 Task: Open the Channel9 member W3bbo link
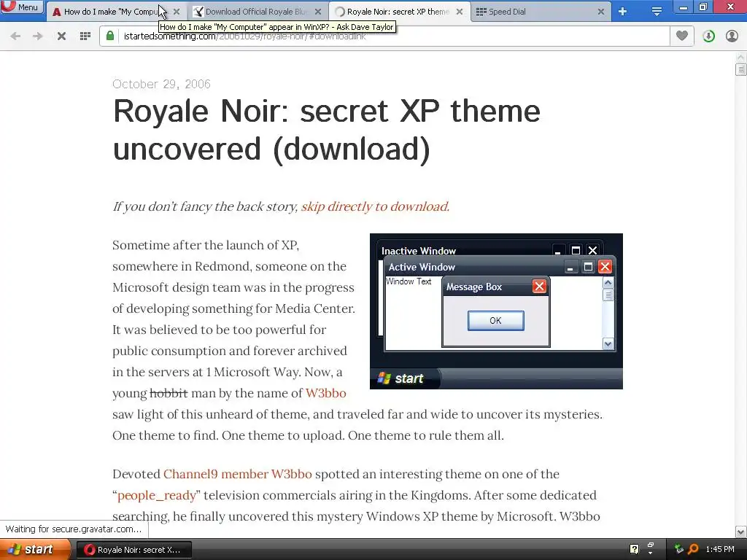click(238, 474)
